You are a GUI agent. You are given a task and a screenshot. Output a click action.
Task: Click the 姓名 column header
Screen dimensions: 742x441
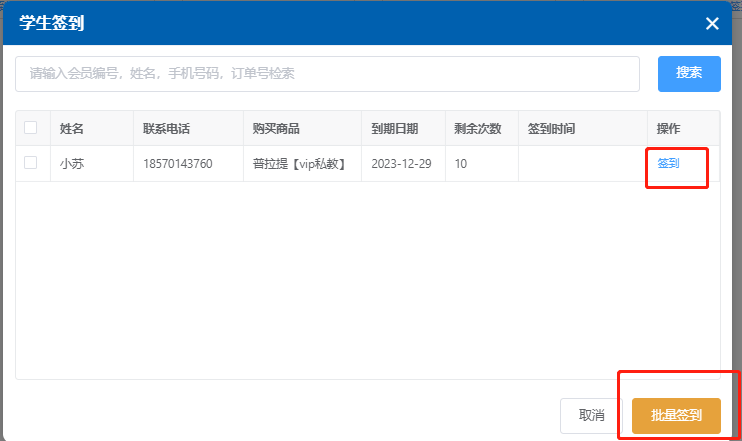point(71,129)
